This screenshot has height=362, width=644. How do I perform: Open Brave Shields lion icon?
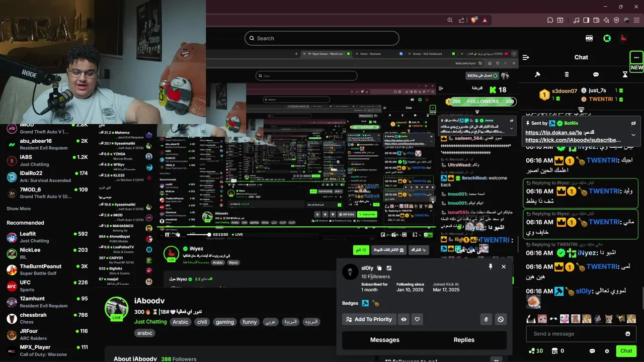(474, 20)
